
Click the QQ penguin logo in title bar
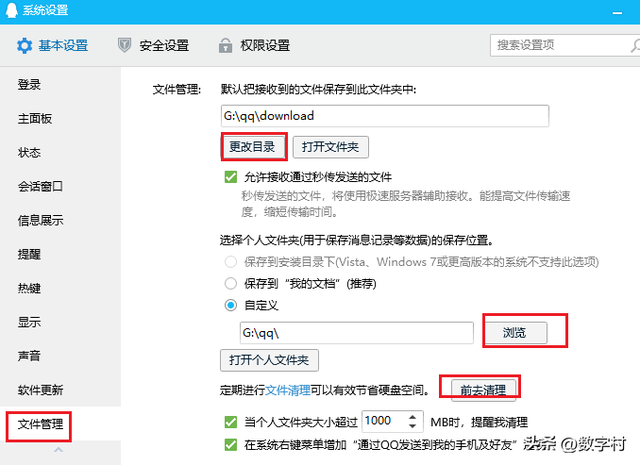(11, 10)
